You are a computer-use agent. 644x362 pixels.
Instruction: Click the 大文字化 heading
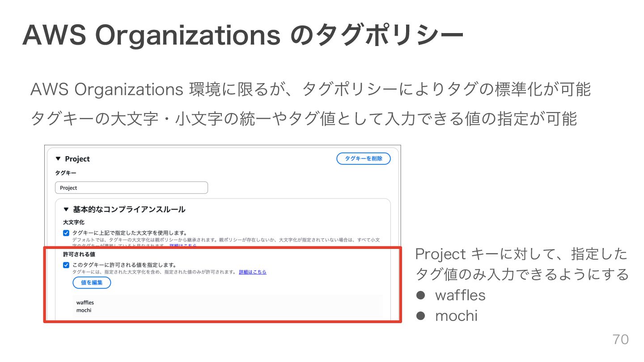point(74,222)
